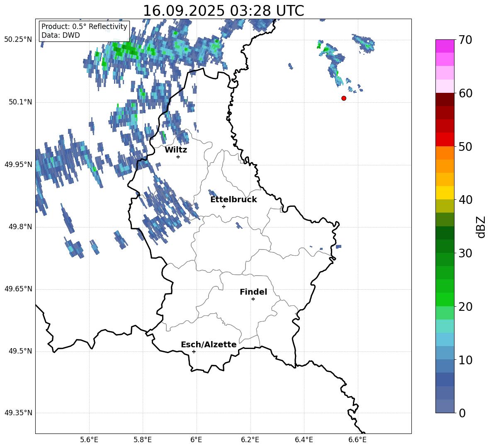The height and width of the screenshot is (448, 491).
Task: Click the Esch/Alzette station cross marker
Action: tap(194, 351)
